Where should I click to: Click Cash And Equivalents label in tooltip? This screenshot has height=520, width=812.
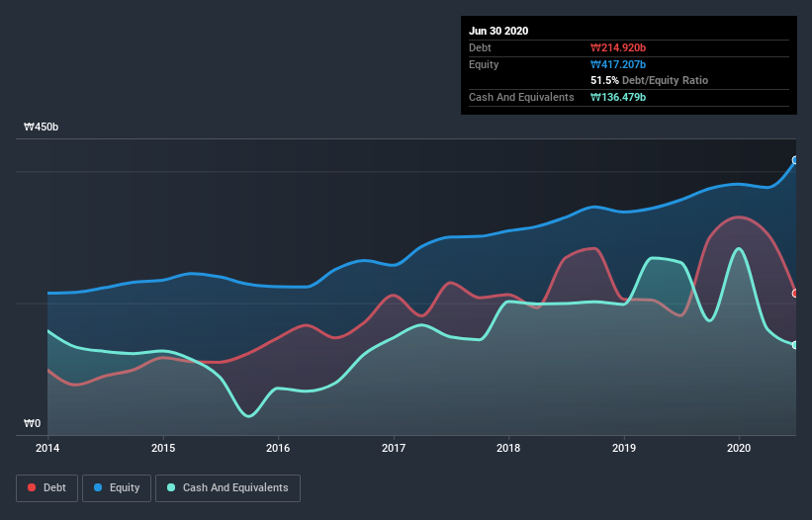521,97
